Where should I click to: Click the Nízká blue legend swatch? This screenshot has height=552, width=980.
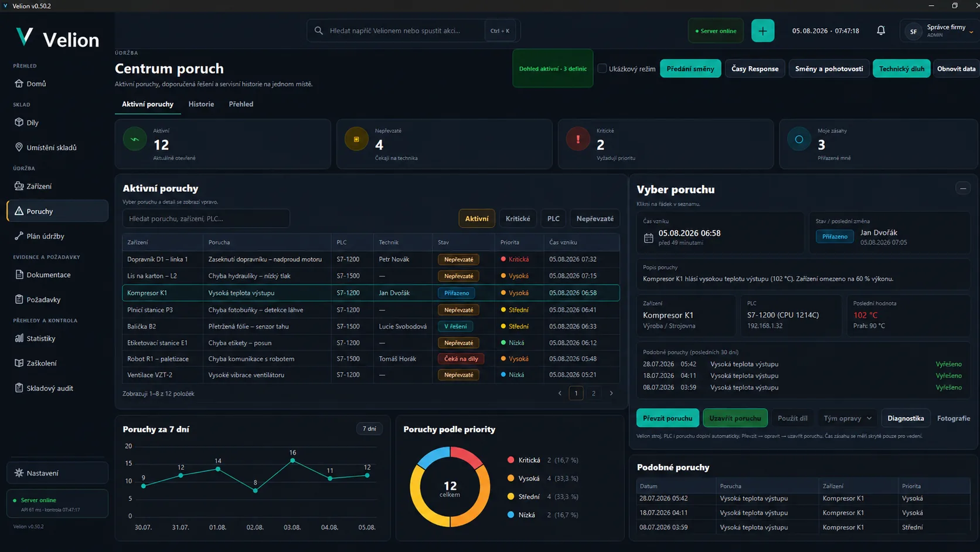click(511, 514)
